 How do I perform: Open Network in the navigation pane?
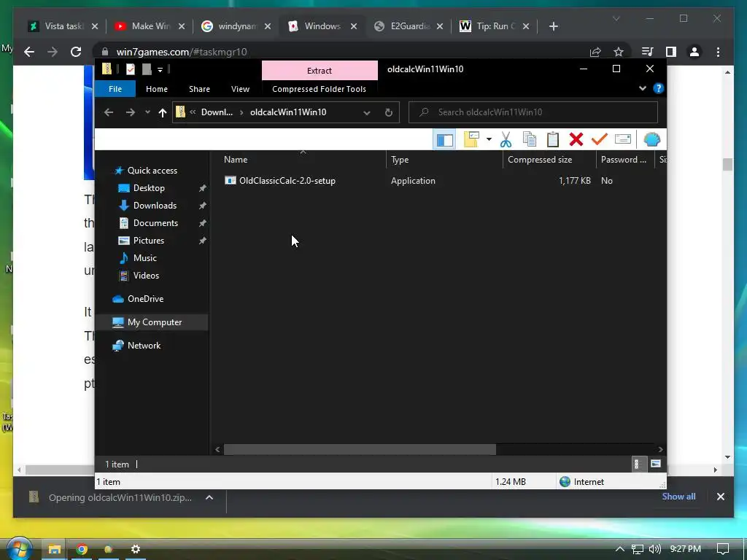(x=144, y=346)
